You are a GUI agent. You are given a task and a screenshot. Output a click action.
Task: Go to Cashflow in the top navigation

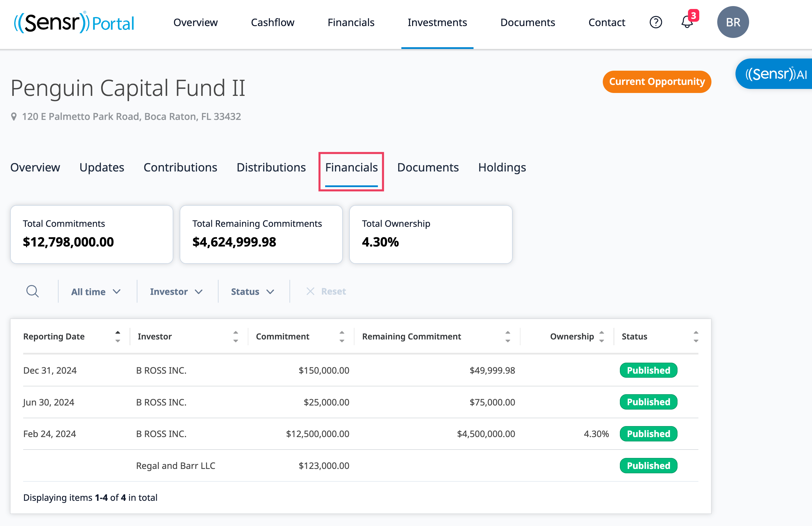tap(273, 22)
